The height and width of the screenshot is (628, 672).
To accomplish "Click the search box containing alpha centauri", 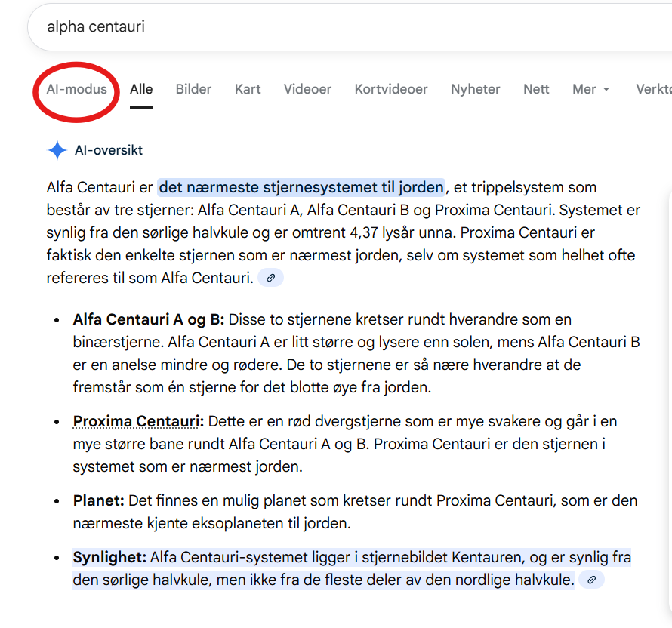I will click(350, 27).
